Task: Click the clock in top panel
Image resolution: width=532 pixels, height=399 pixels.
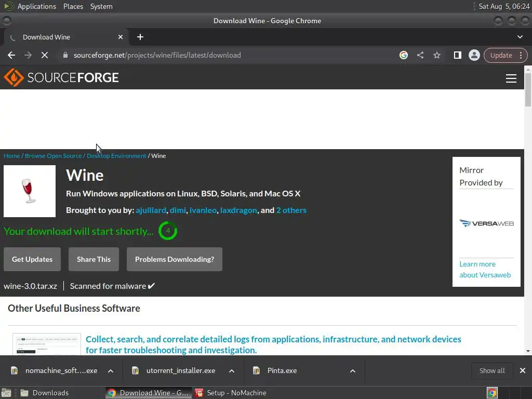Action: pyautogui.click(x=504, y=6)
